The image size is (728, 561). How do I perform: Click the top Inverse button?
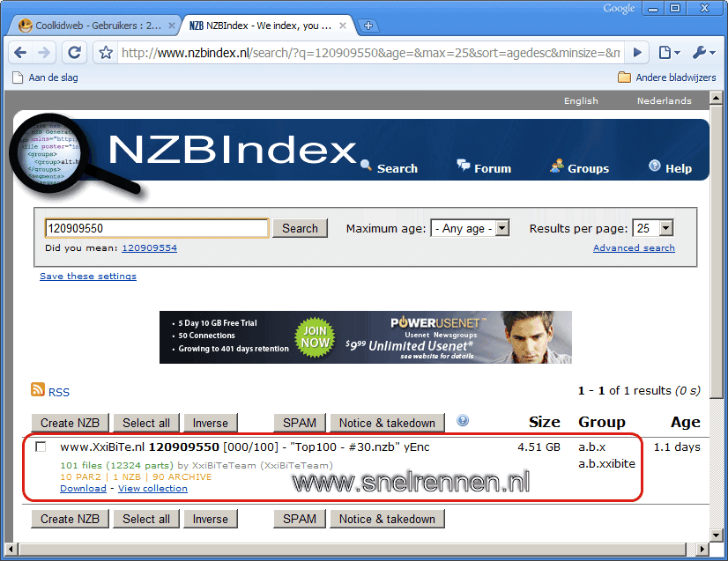point(211,424)
